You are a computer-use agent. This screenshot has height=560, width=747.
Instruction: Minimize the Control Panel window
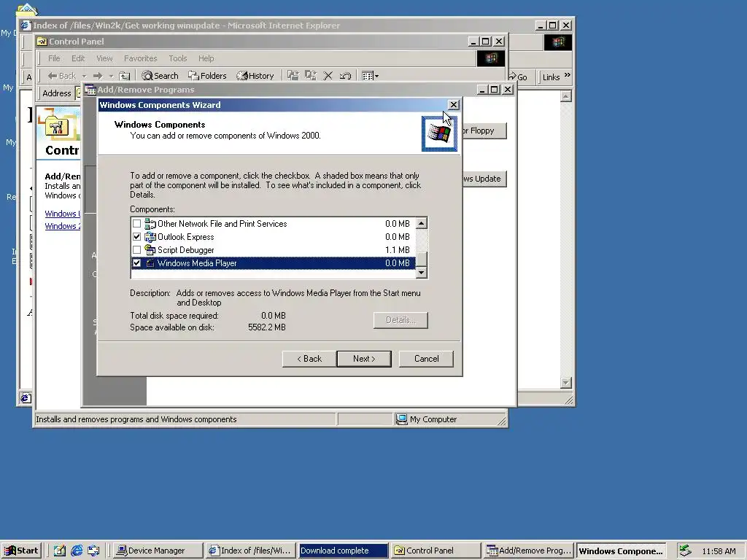point(473,42)
